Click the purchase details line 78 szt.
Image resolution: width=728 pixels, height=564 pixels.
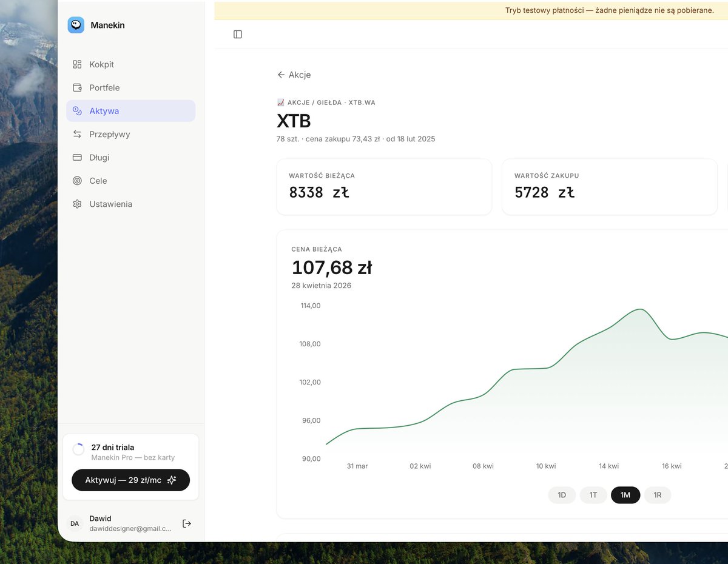coord(356,139)
